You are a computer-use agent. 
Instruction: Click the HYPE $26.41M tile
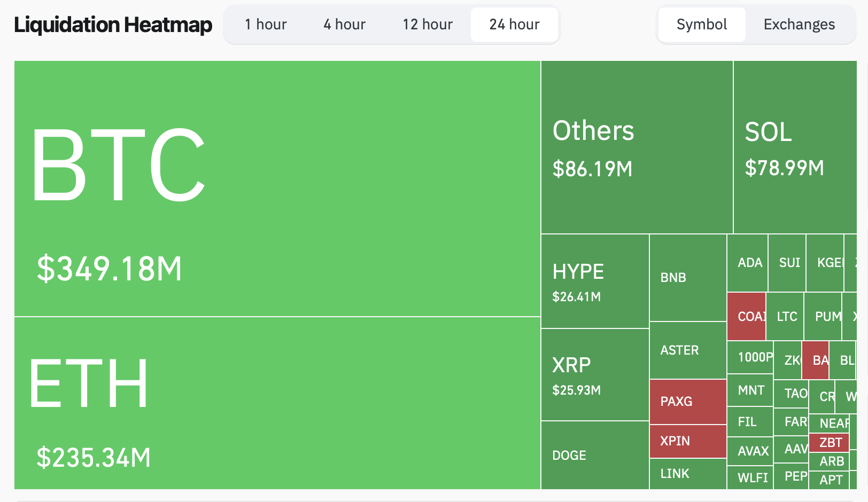595,281
